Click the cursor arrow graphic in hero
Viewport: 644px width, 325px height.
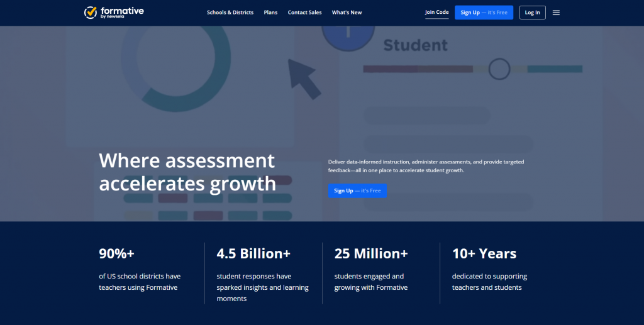click(x=304, y=79)
